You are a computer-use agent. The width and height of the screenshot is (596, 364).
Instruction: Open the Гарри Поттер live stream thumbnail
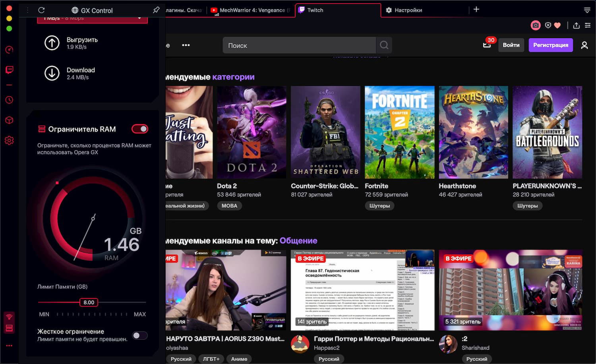pos(362,290)
